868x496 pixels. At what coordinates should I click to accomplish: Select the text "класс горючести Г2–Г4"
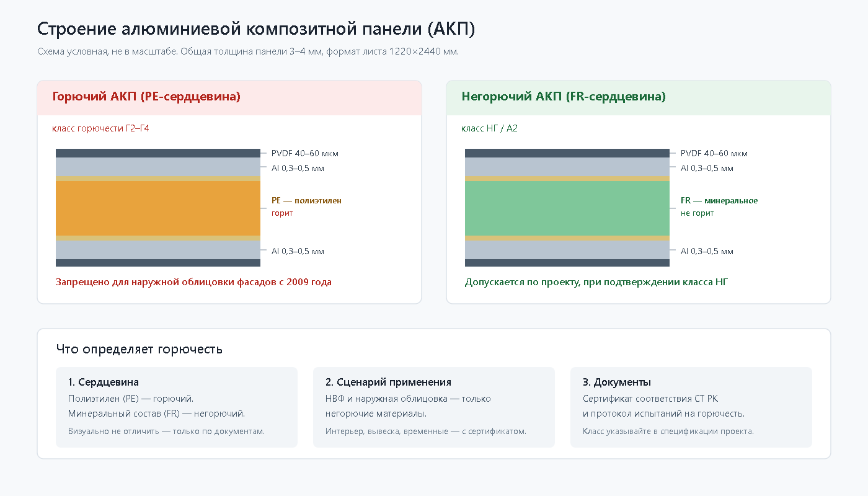point(100,128)
